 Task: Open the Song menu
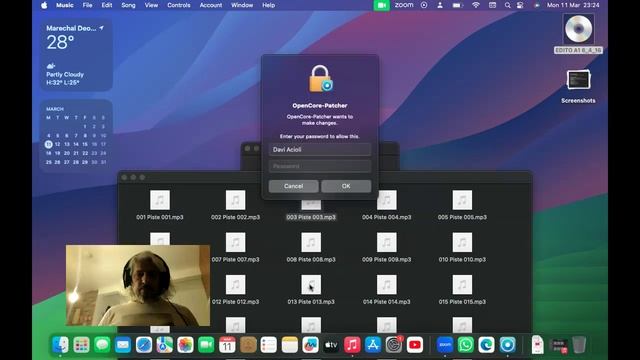(x=128, y=5)
